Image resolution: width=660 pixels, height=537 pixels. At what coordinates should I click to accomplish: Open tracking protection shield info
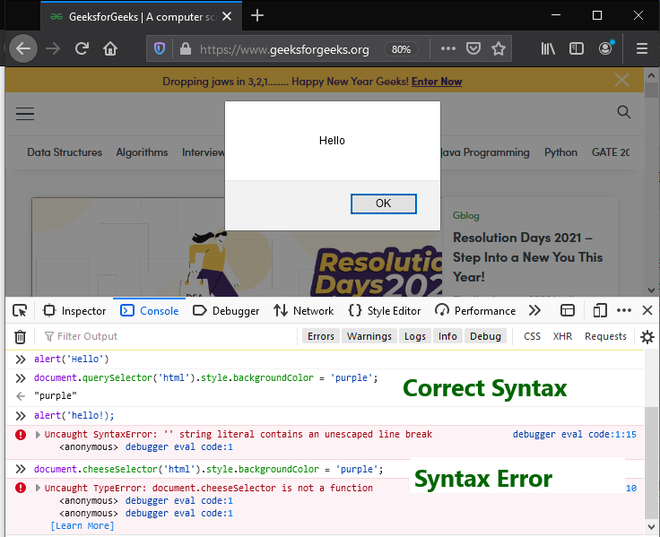(x=159, y=49)
